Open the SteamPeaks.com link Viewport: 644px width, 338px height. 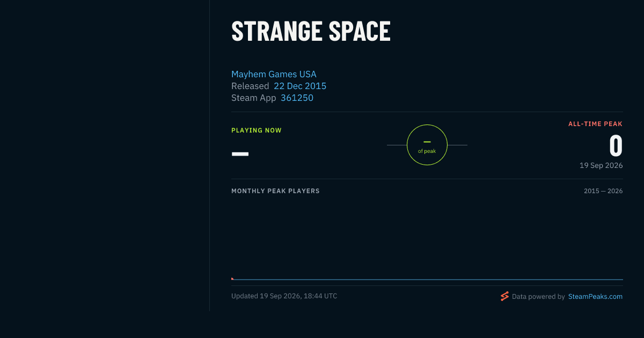(595, 296)
